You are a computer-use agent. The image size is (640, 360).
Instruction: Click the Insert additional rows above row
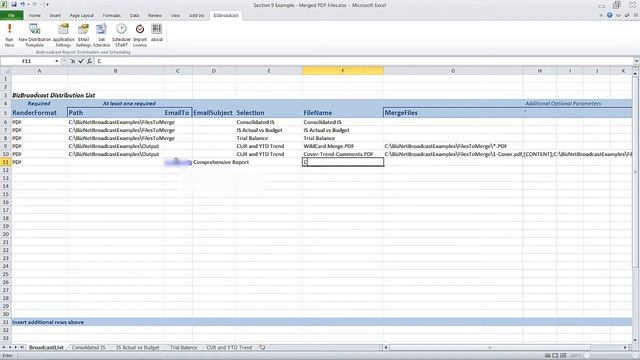pos(322,322)
